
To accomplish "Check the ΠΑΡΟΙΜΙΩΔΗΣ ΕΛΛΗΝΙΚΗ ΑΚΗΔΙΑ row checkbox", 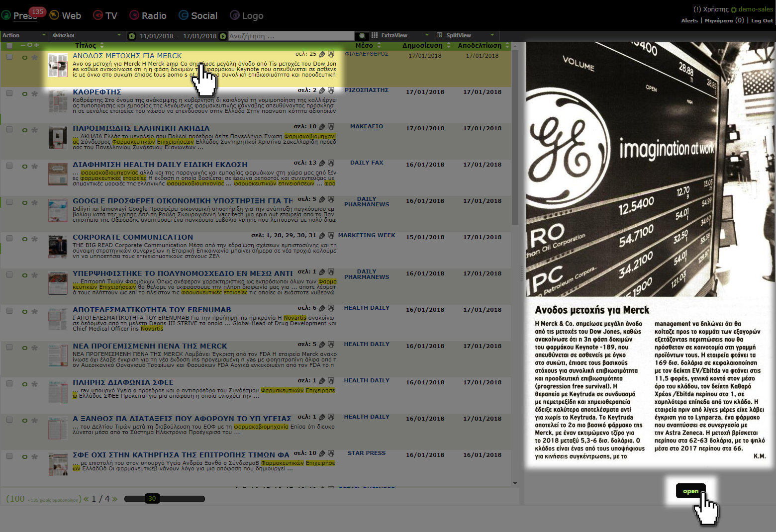I will (x=9, y=129).
